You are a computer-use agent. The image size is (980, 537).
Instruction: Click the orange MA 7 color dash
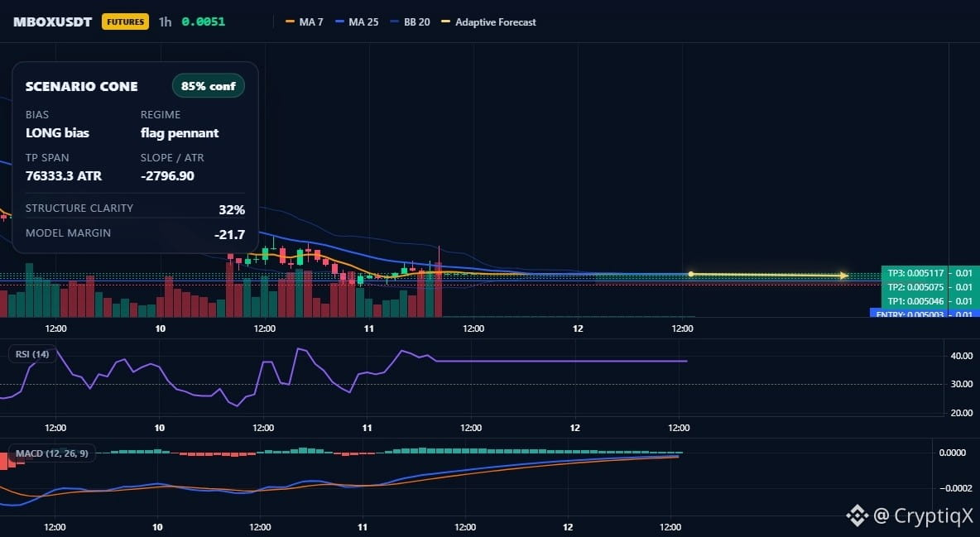(290, 22)
